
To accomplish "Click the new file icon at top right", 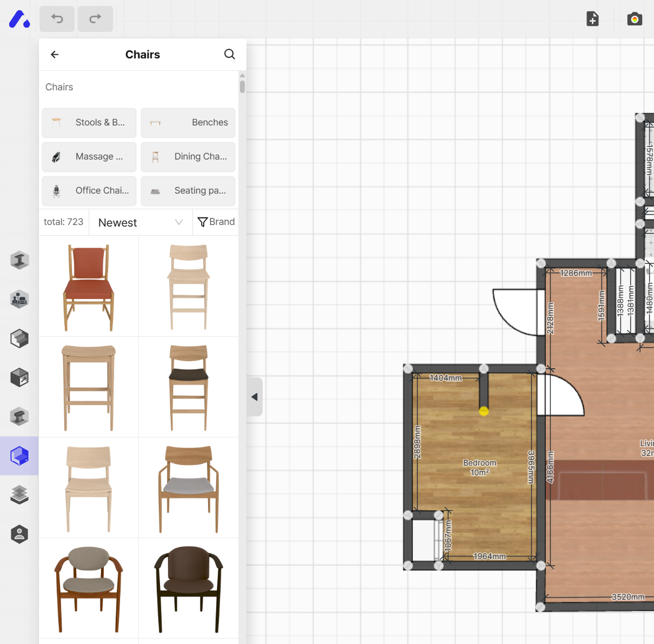I will pos(592,18).
